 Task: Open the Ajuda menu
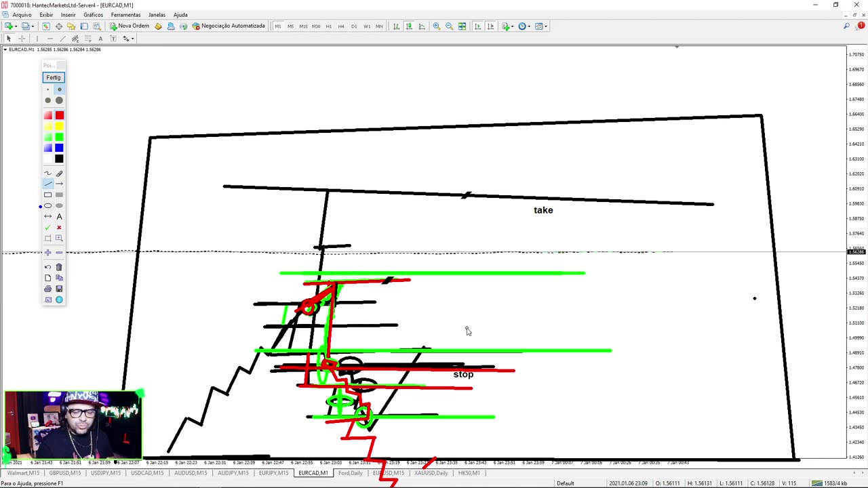[180, 15]
